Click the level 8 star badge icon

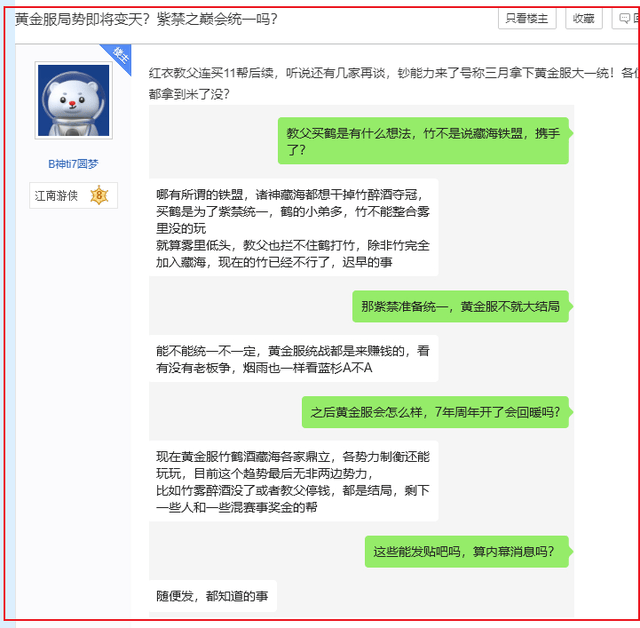(99, 195)
